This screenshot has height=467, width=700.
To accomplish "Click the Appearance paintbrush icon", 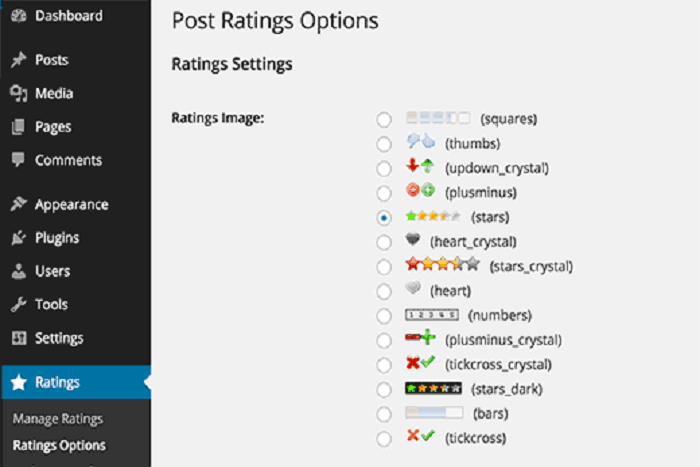I will (x=18, y=204).
